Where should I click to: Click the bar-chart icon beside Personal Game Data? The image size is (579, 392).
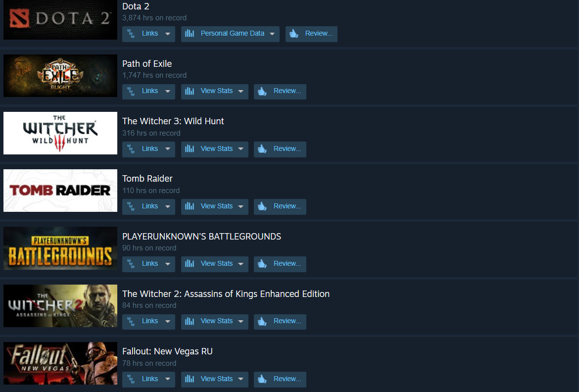click(190, 34)
